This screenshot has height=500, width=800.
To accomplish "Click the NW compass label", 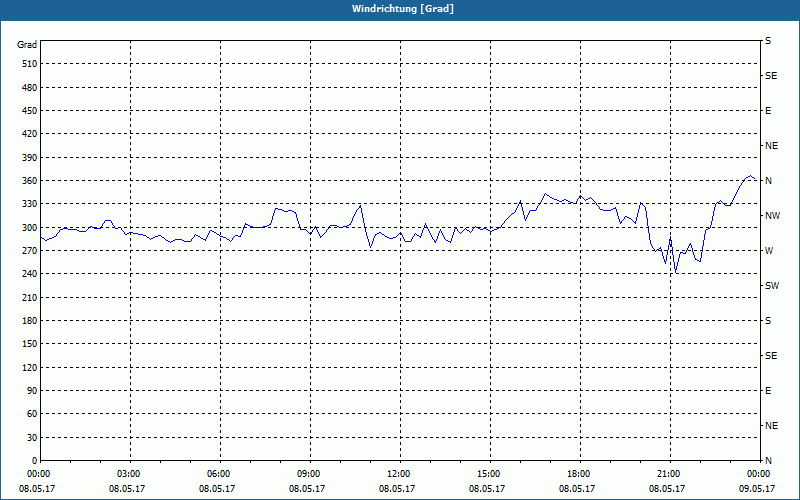I will click(x=772, y=216).
